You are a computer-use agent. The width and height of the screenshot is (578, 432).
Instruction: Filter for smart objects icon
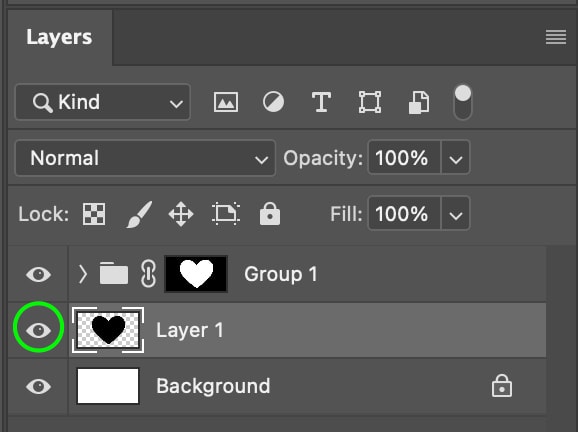(419, 102)
